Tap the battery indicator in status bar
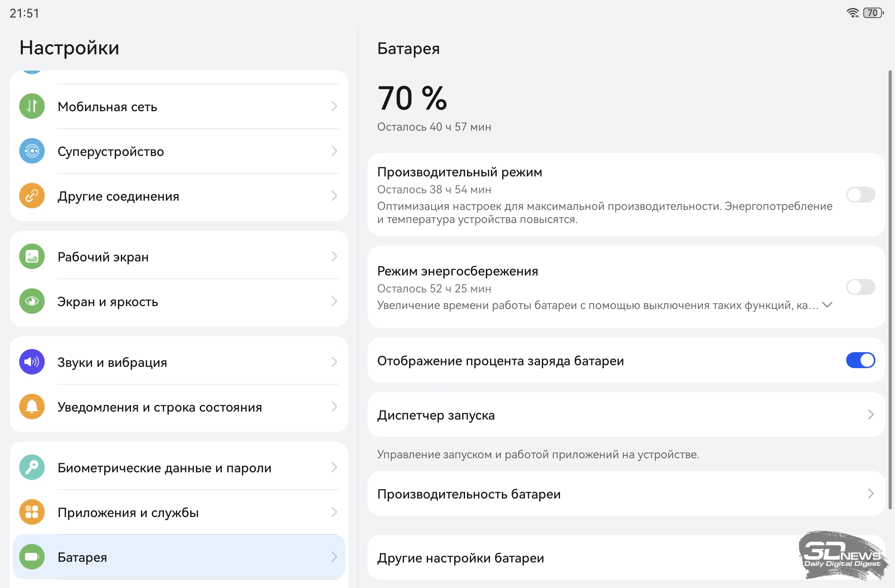This screenshot has width=895, height=588. 873,13
